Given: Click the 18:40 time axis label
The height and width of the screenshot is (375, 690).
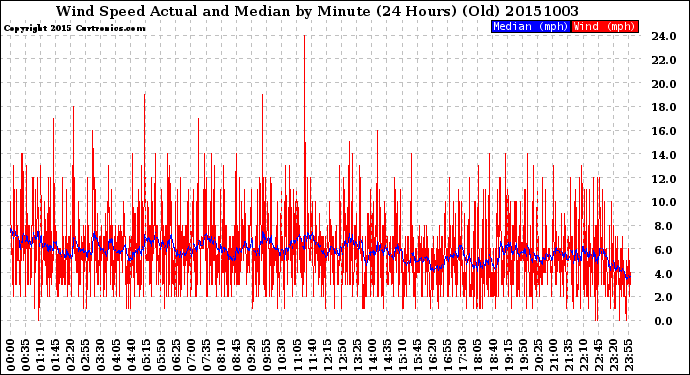Looking at the screenshot, I should pos(492,355).
